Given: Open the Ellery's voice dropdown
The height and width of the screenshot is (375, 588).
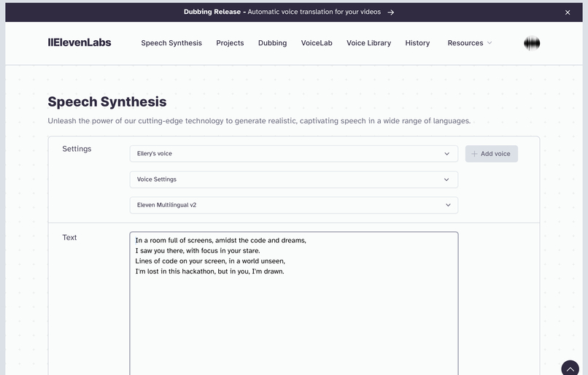Looking at the screenshot, I should 293,154.
